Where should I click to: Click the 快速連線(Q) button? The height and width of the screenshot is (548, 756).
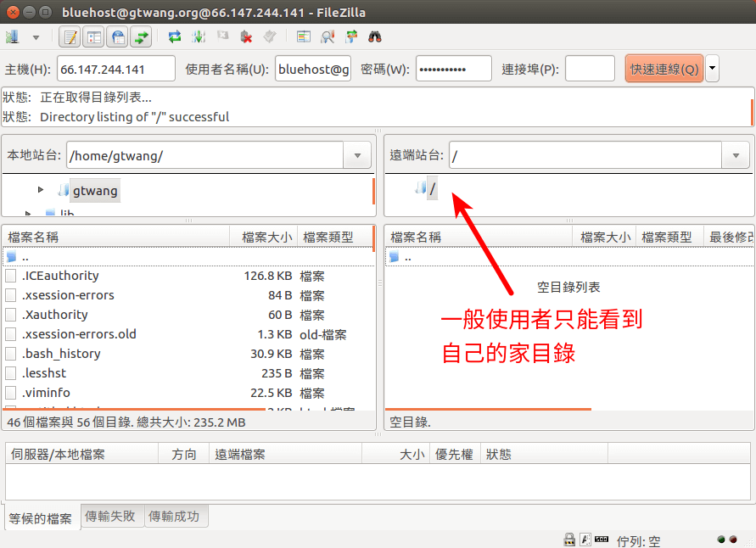[664, 69]
